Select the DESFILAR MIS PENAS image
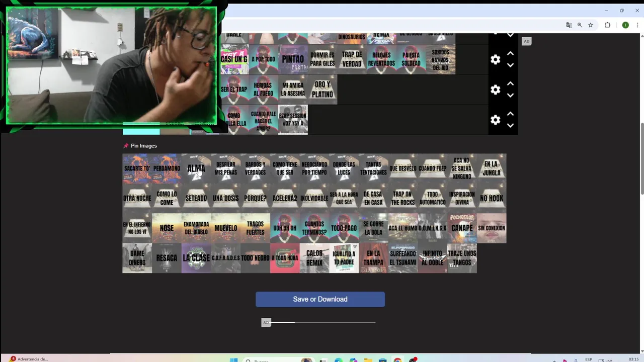The width and height of the screenshot is (644, 362). pos(226,168)
